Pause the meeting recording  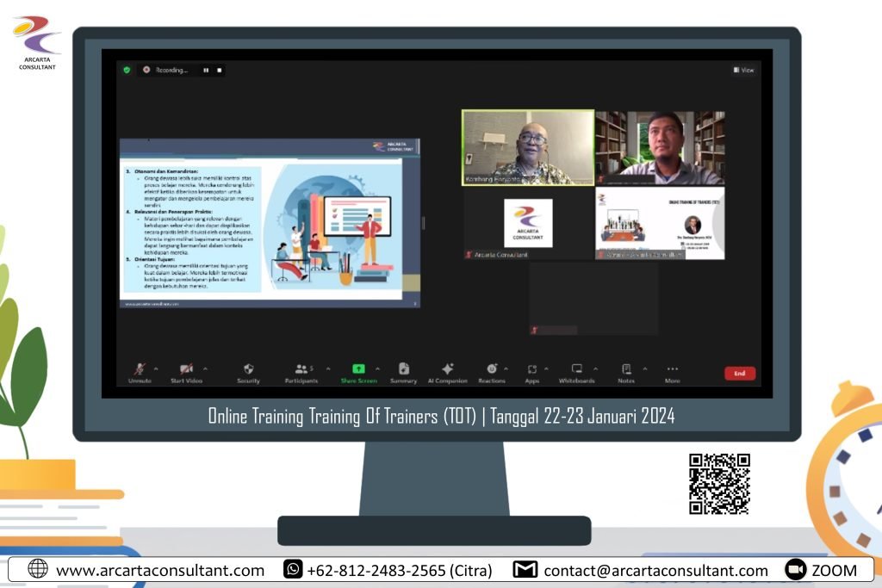(x=206, y=70)
